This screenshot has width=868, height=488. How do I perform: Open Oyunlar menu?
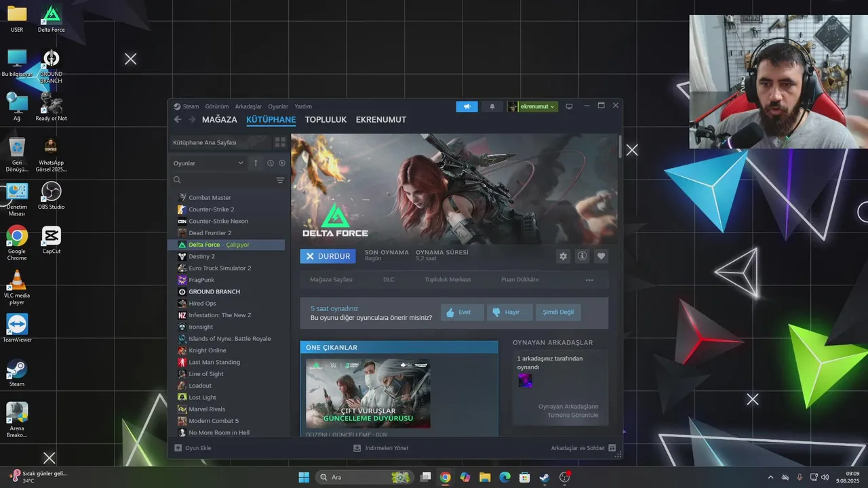(278, 106)
